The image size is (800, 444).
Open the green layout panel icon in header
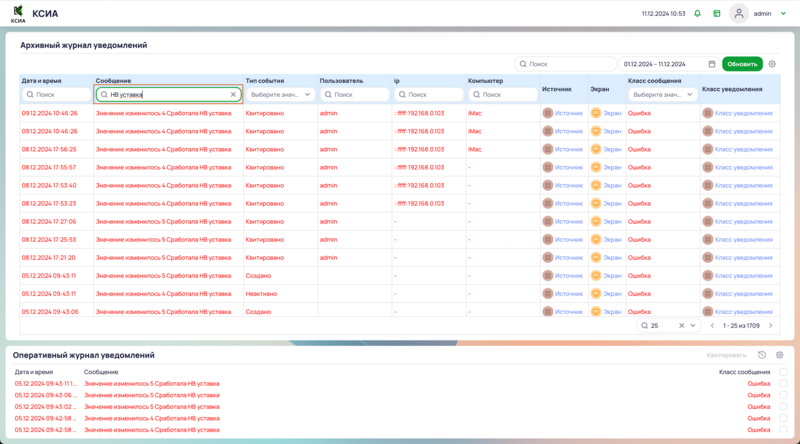point(716,14)
